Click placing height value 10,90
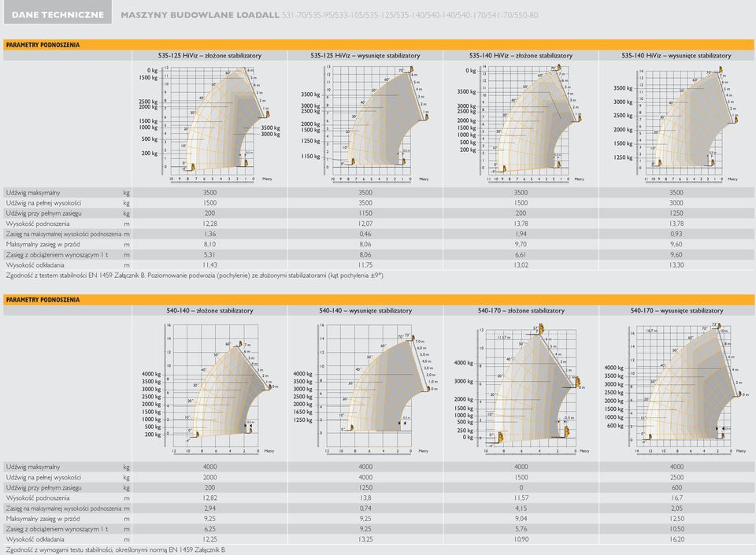 point(521,539)
